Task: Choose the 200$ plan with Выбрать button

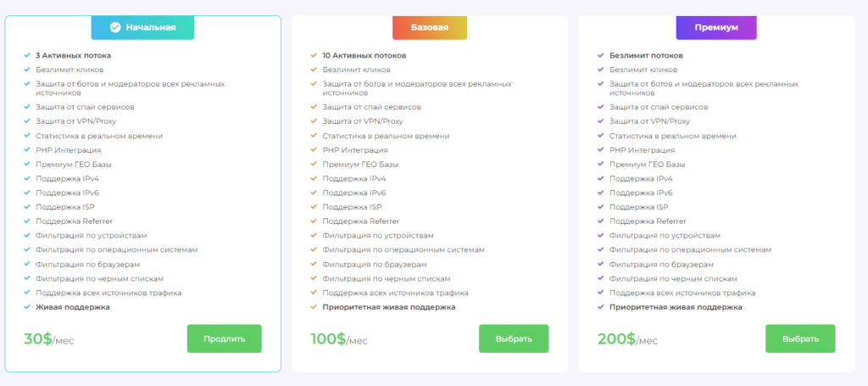Action: click(800, 338)
